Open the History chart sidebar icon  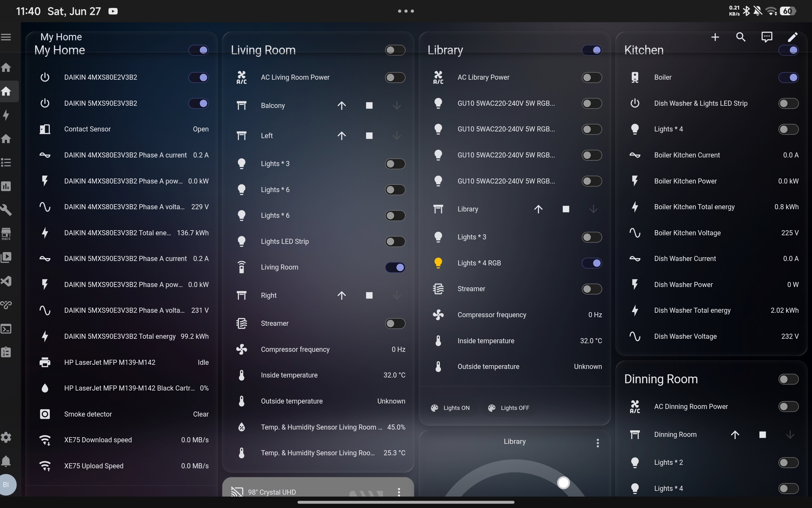tap(6, 186)
